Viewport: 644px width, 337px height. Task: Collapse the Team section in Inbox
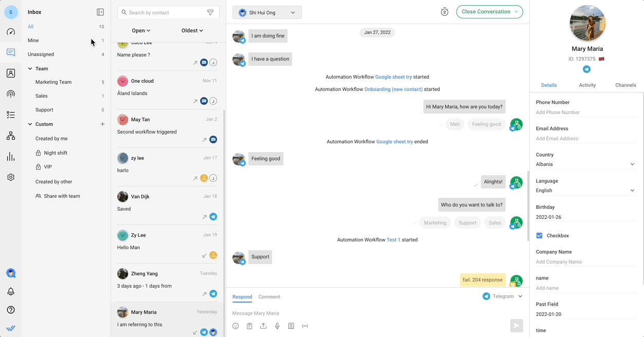[30, 69]
